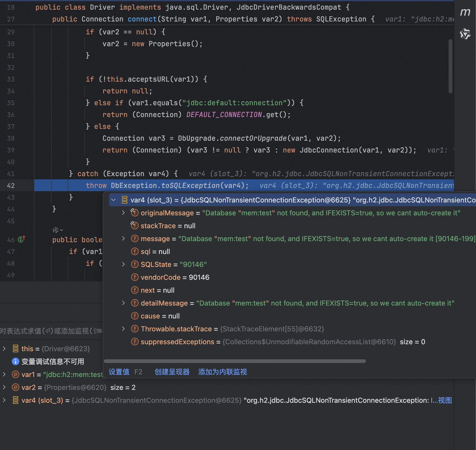Click the field icon beside SQLState
This screenshot has width=476, height=450.
[x=135, y=264]
